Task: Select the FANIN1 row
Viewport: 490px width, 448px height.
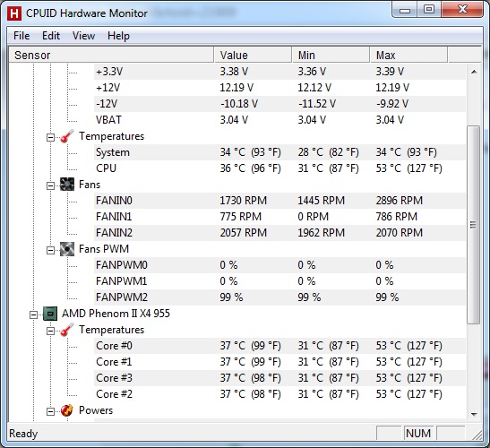Action: [279, 217]
